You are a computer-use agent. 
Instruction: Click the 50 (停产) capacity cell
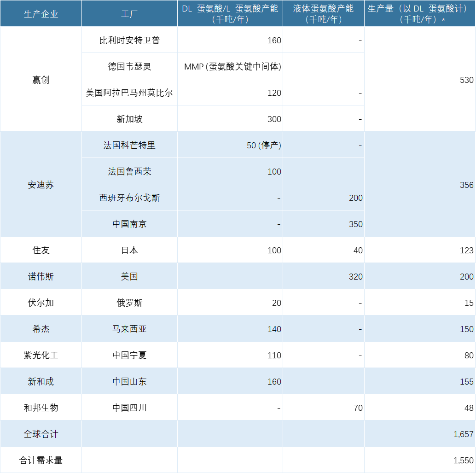tap(230, 145)
